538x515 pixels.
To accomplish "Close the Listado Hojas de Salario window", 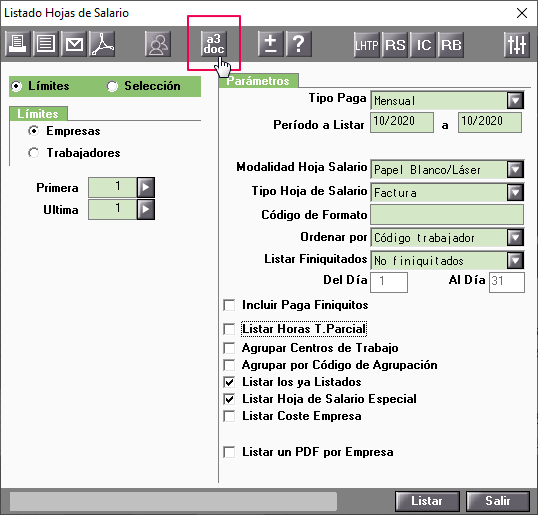I will [x=522, y=13].
